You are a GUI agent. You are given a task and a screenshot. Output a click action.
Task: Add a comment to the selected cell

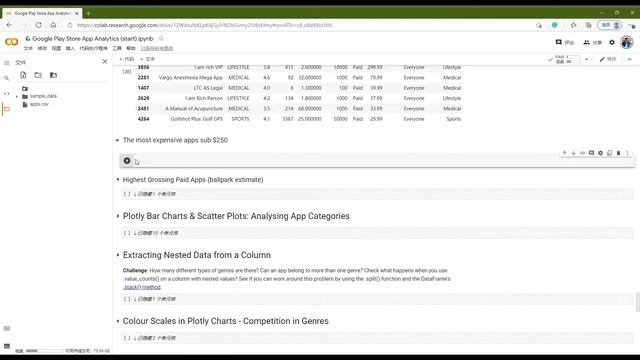(x=591, y=153)
